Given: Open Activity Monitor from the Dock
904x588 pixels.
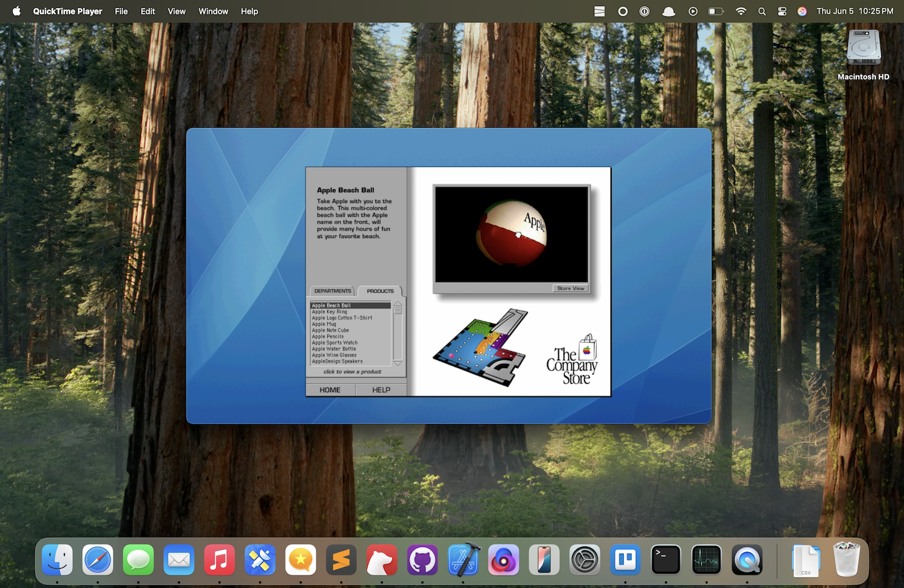Looking at the screenshot, I should [706, 560].
